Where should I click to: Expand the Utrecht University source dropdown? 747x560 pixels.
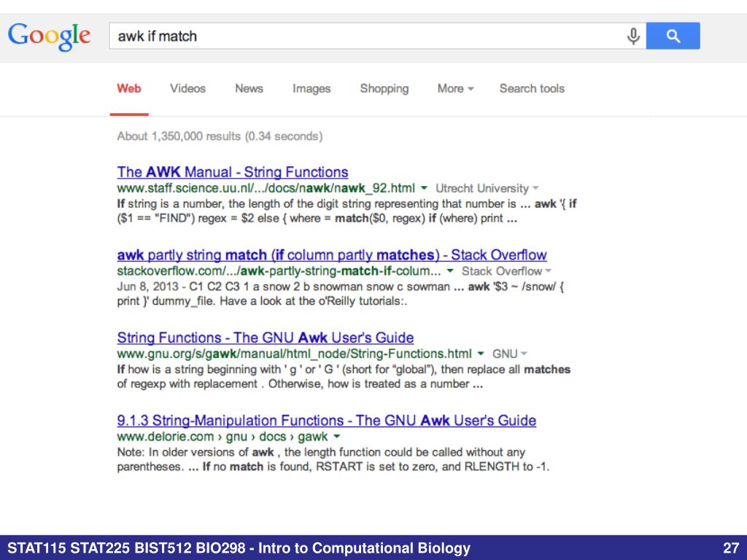pyautogui.click(x=487, y=189)
